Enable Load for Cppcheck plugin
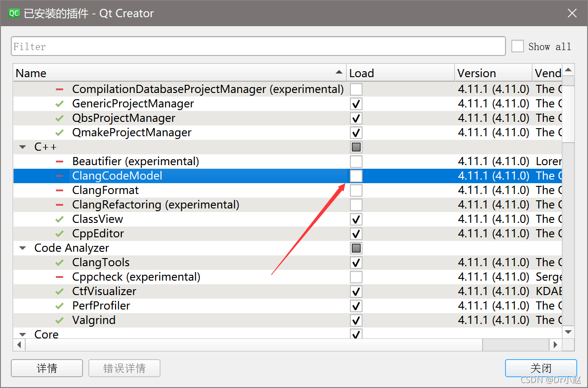 [356, 277]
